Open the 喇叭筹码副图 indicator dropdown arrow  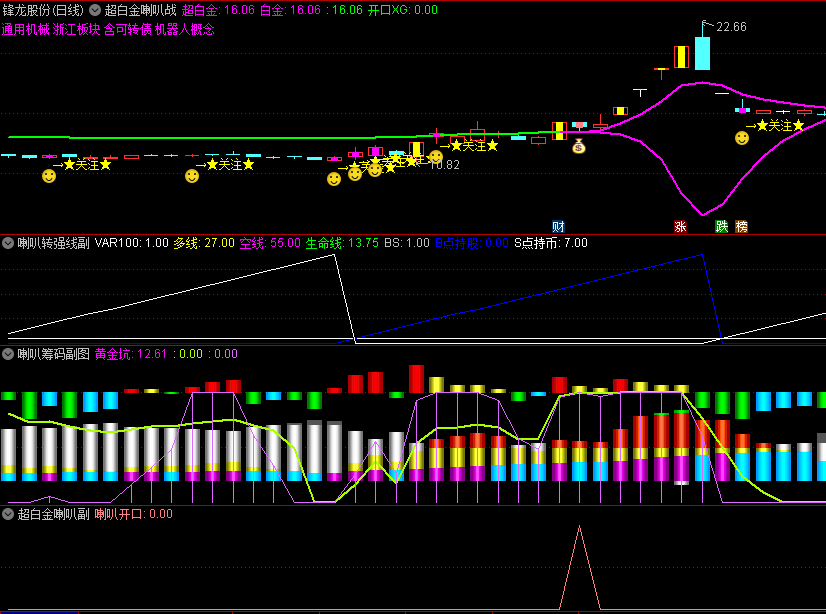(x=8, y=354)
